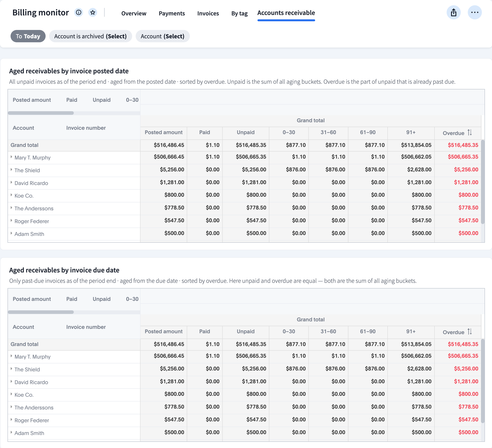
Task: Click Invoice number header in posted date table
Action: (x=86, y=128)
